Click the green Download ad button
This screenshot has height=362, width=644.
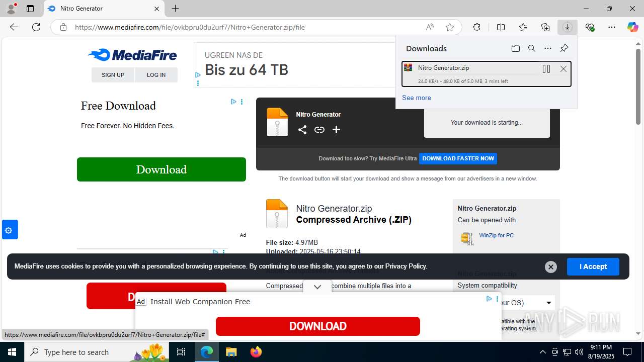click(162, 169)
